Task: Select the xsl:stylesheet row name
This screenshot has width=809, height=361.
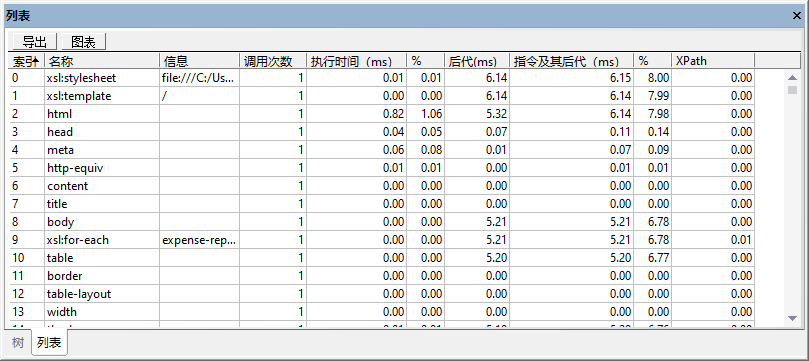Action: [82, 78]
